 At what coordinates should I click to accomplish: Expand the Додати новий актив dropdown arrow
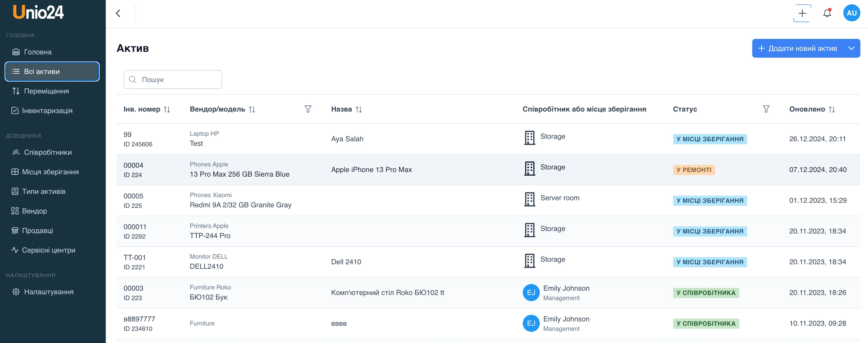(851, 48)
